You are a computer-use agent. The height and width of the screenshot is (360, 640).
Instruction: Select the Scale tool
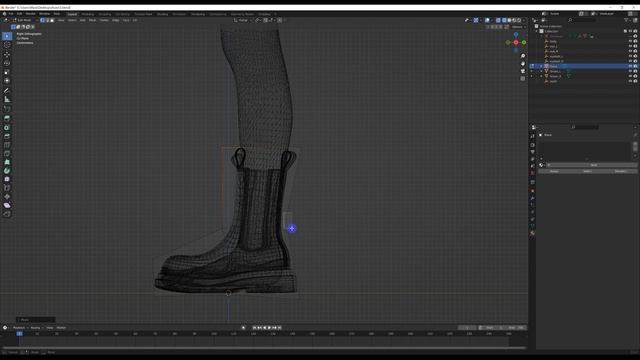pyautogui.click(x=7, y=72)
